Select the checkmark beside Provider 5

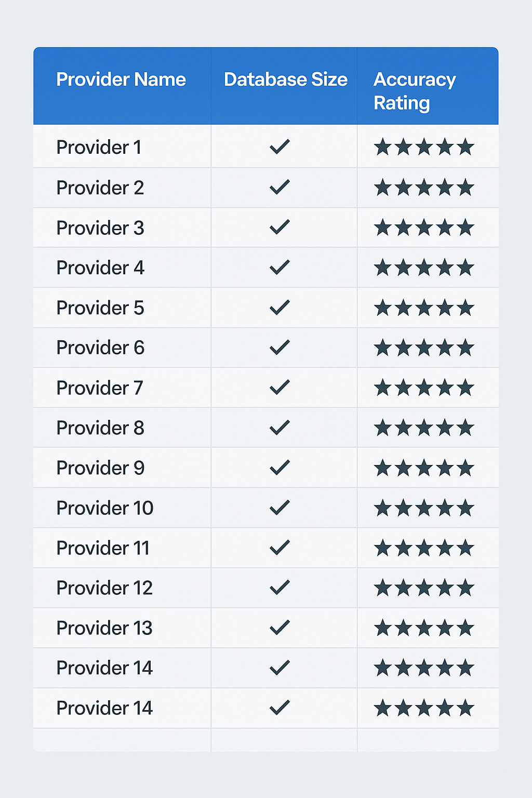click(x=280, y=307)
